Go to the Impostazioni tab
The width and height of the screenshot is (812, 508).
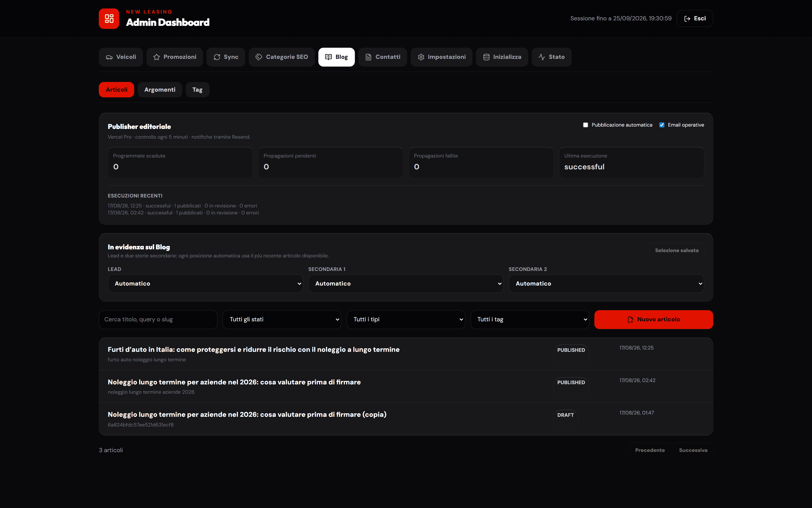pos(441,57)
